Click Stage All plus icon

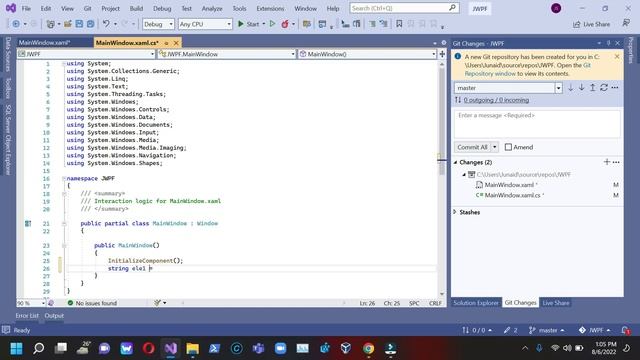[607, 162]
